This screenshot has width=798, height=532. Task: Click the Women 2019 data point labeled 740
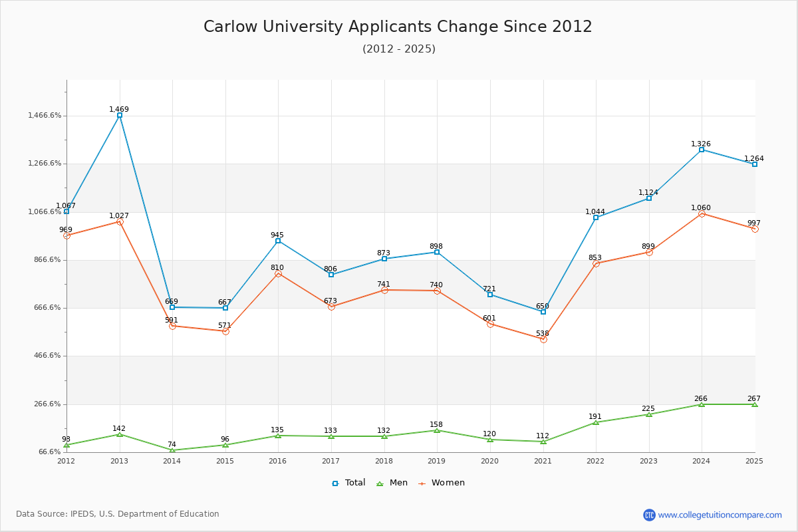click(x=437, y=291)
